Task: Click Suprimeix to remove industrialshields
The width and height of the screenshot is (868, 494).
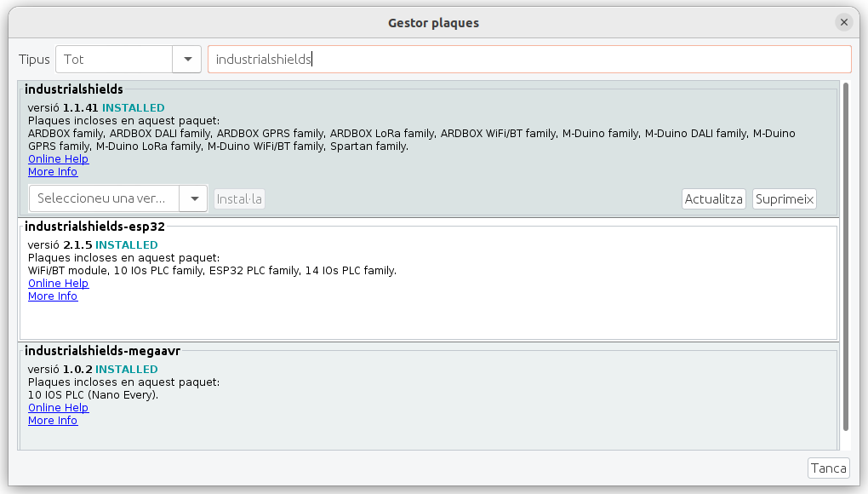Action: coord(785,198)
